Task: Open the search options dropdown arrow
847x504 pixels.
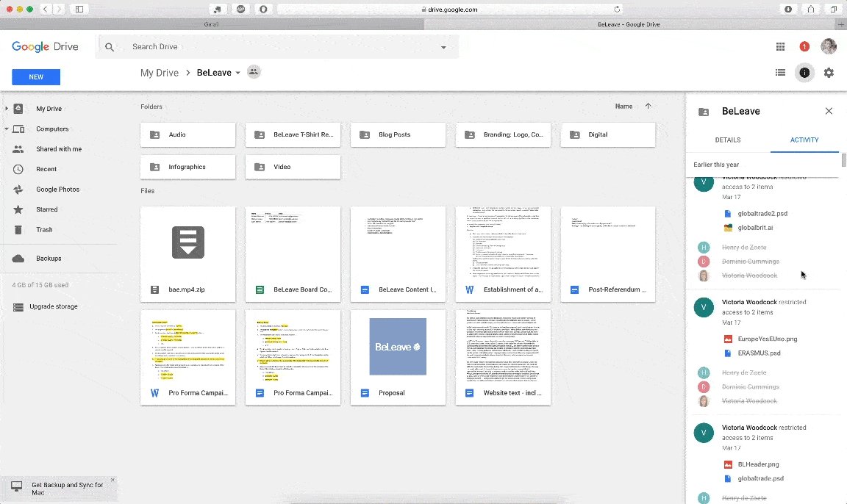Action: coord(443,47)
